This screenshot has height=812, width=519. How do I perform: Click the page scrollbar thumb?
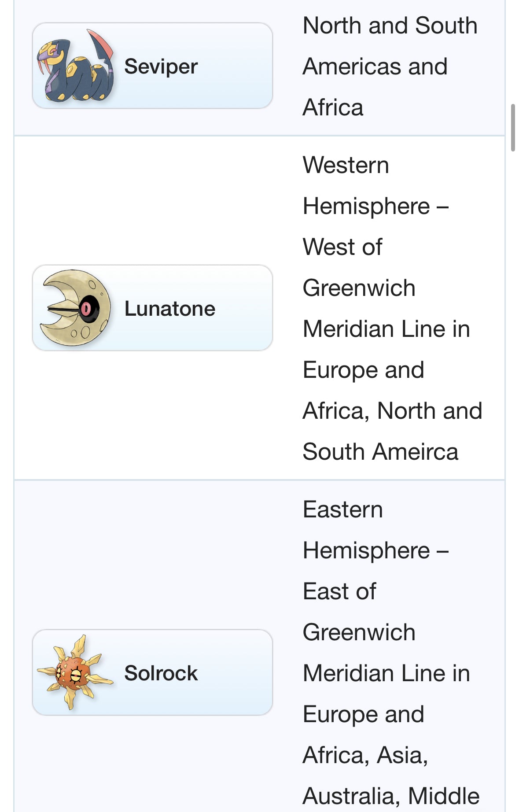pyautogui.click(x=513, y=128)
